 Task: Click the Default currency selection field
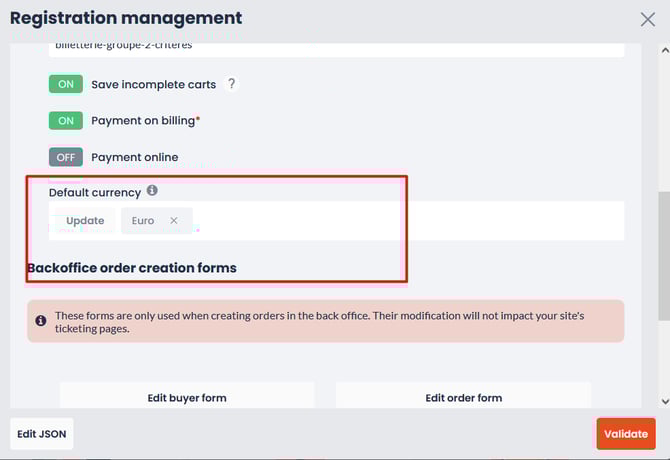coord(336,220)
